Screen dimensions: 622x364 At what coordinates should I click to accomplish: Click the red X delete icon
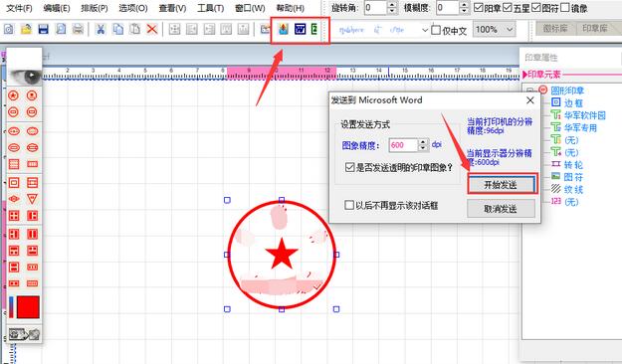152,29
